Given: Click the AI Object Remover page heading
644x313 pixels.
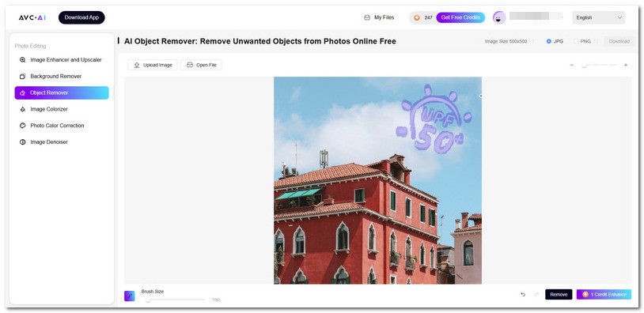Looking at the screenshot, I should [x=260, y=41].
